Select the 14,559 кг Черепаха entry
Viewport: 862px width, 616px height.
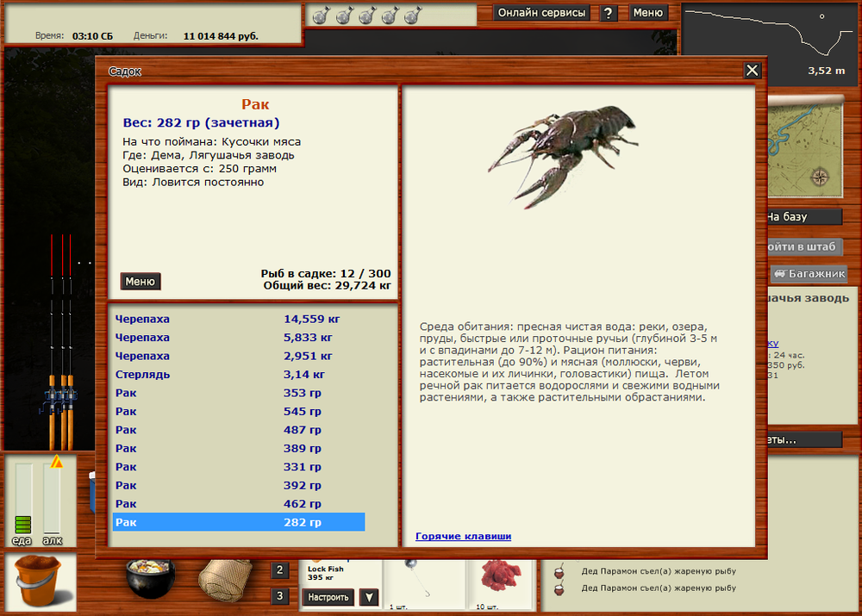tap(239, 320)
